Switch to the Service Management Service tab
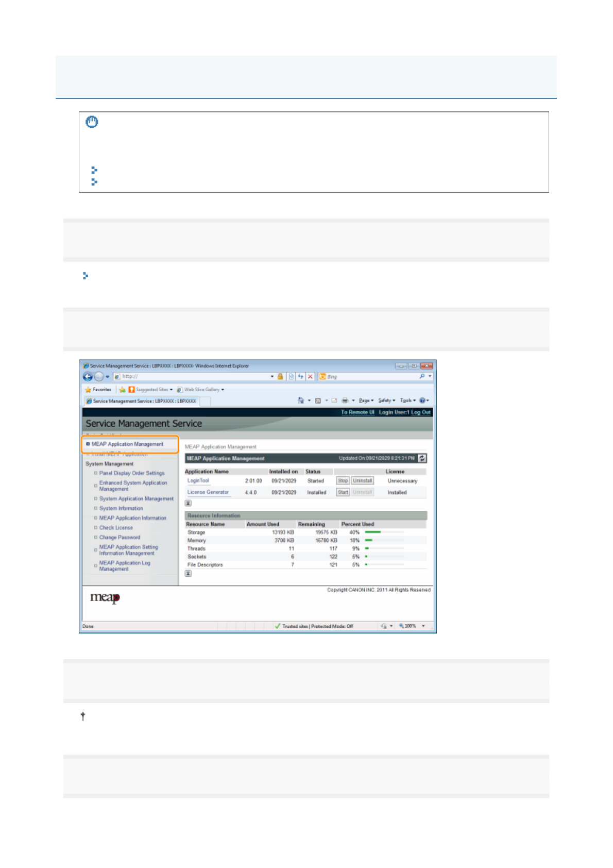The width and height of the screenshot is (613, 868). click(x=141, y=401)
